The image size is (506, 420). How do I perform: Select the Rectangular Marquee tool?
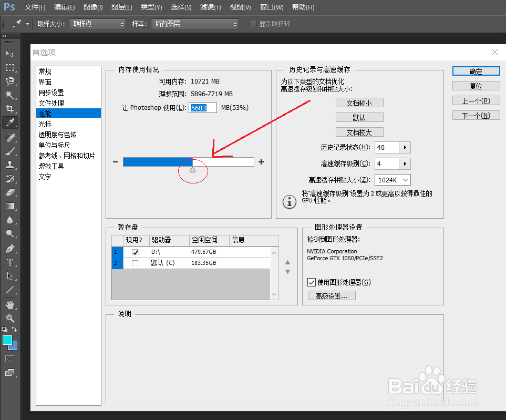click(x=9, y=67)
